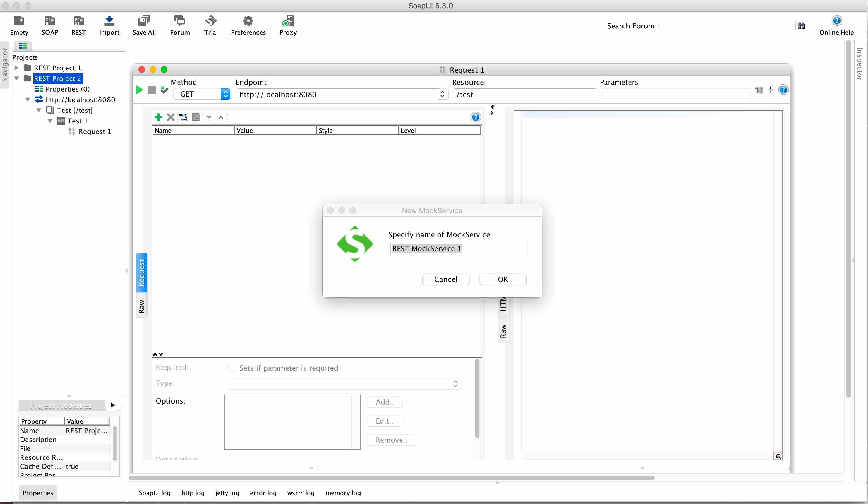
Task: Open the wsrm log tab
Action: (x=301, y=493)
